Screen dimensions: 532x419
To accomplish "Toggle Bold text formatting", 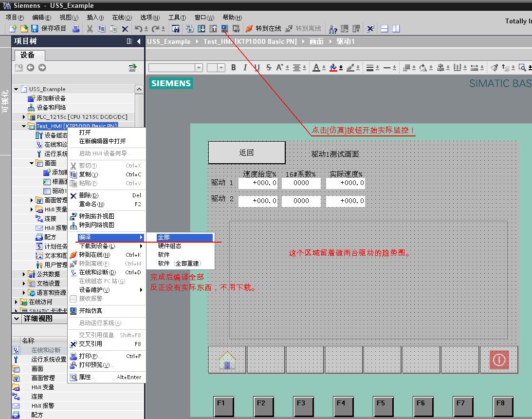I will click(234, 68).
